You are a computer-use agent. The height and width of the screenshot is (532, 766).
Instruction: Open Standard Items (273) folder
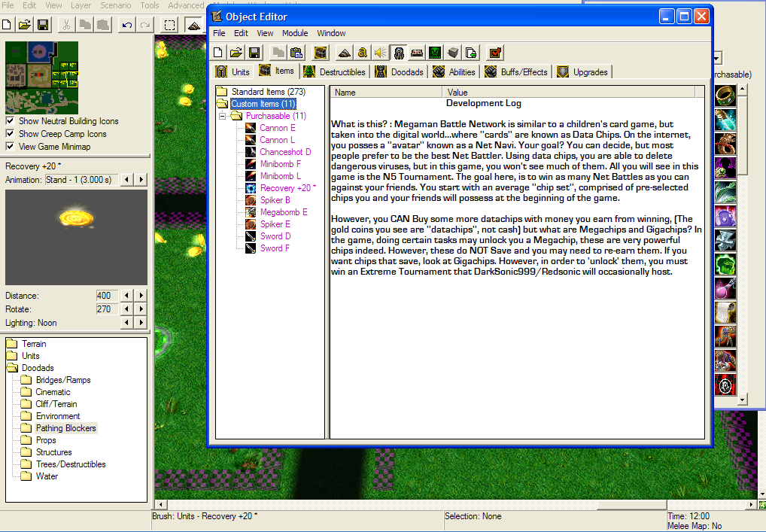click(268, 91)
